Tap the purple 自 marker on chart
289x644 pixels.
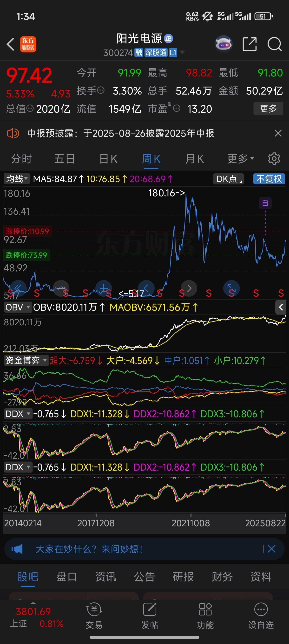265,203
